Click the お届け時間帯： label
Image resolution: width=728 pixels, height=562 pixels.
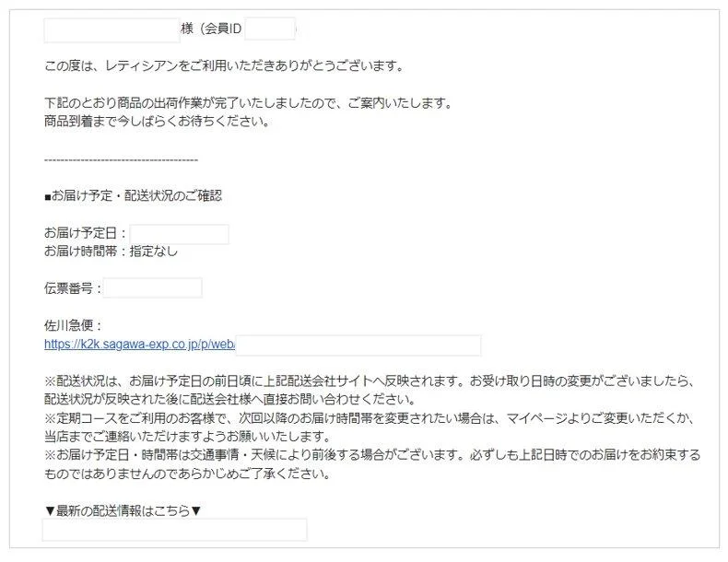(86, 252)
